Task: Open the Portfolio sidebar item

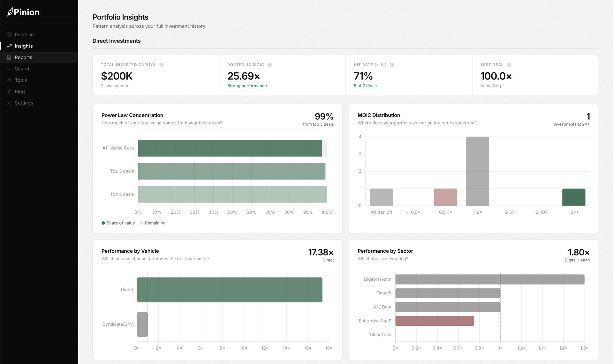Action: click(x=39, y=34)
